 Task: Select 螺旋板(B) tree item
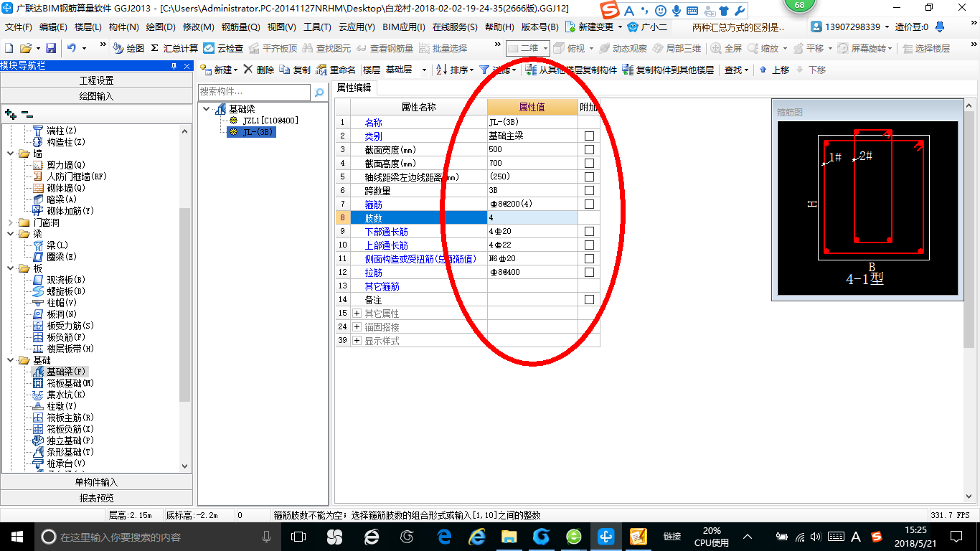[65, 291]
